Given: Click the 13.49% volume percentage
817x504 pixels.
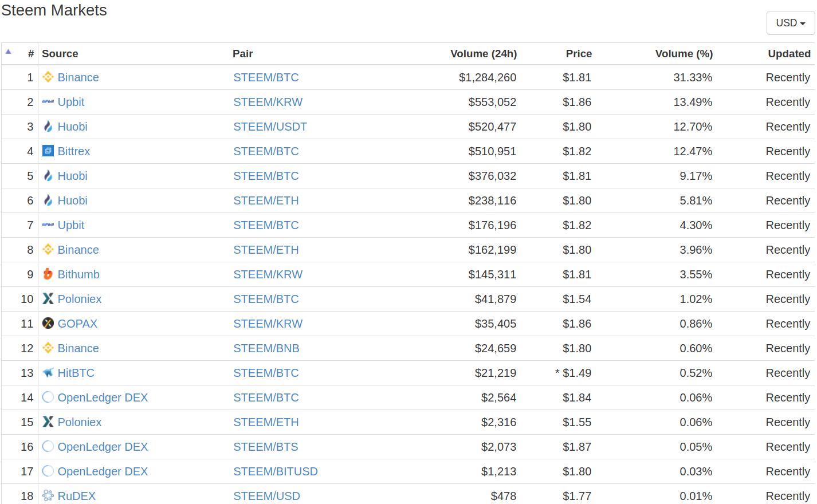Looking at the screenshot, I should tap(693, 102).
